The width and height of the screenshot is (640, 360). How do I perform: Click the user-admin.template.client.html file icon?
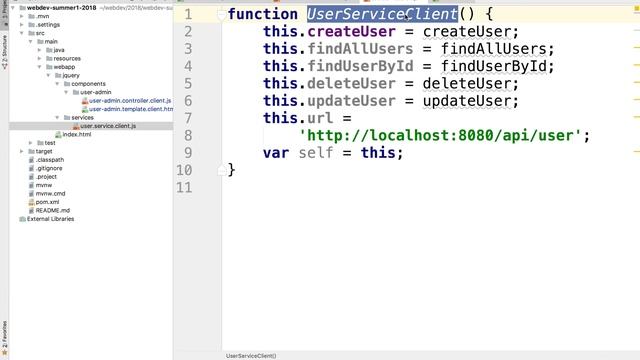(85, 109)
